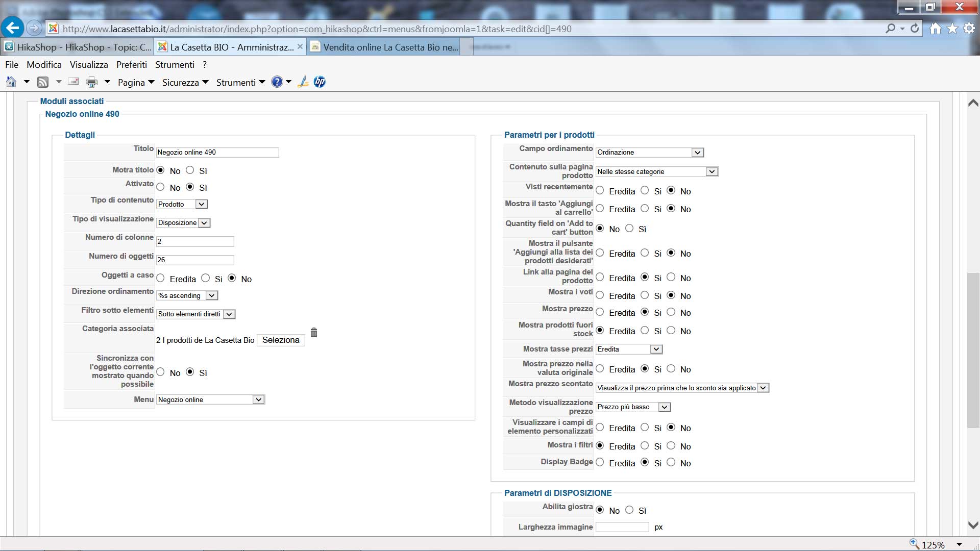Image resolution: width=980 pixels, height=551 pixels.
Task: Select Sì for Mostra i voti
Action: [645, 295]
